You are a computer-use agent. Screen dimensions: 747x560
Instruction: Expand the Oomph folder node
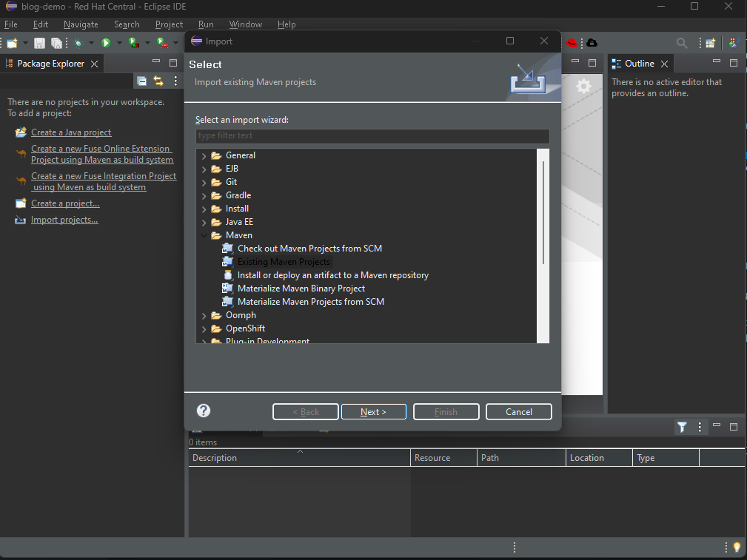click(204, 316)
